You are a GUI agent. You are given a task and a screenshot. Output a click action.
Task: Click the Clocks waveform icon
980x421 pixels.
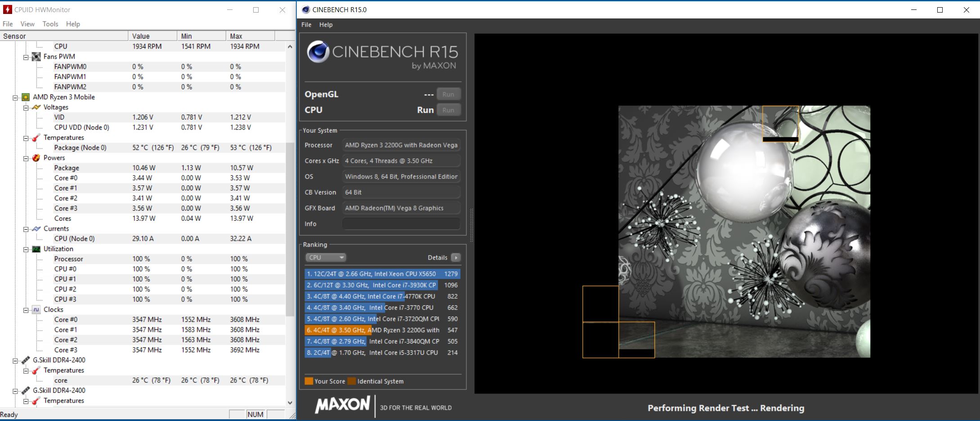(36, 310)
